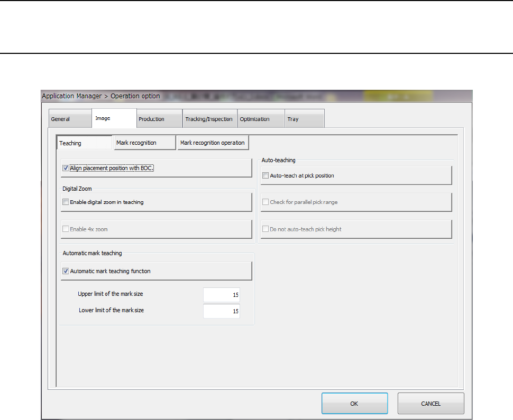Click the Upper limit of mark size field
Screen dimensions: 513x420
[x=222, y=295]
